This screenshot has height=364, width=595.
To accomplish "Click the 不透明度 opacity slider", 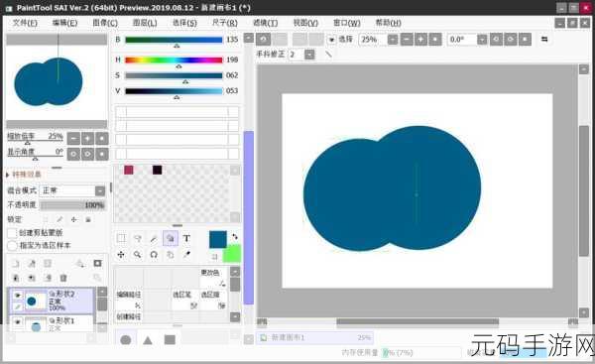I will (72, 205).
